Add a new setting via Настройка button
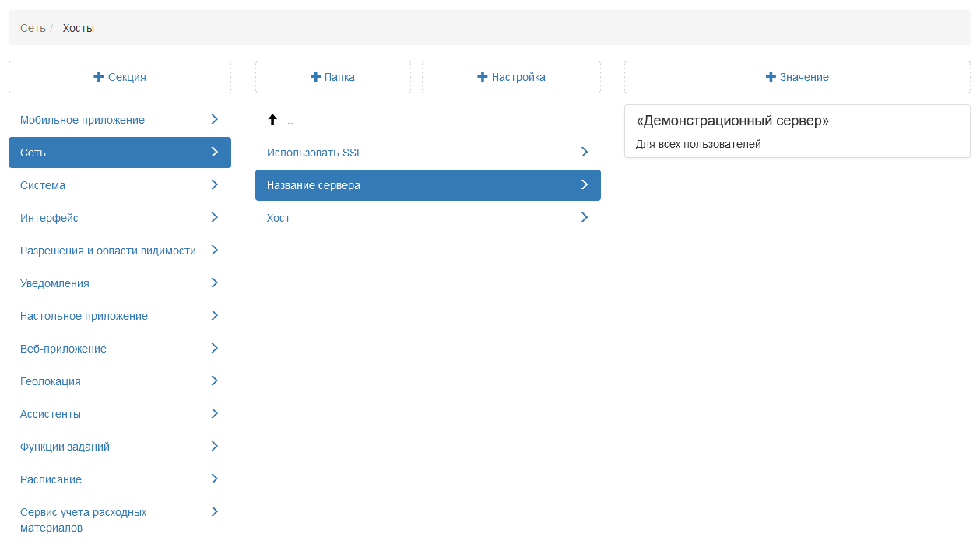The width and height of the screenshot is (980, 544). pos(511,77)
